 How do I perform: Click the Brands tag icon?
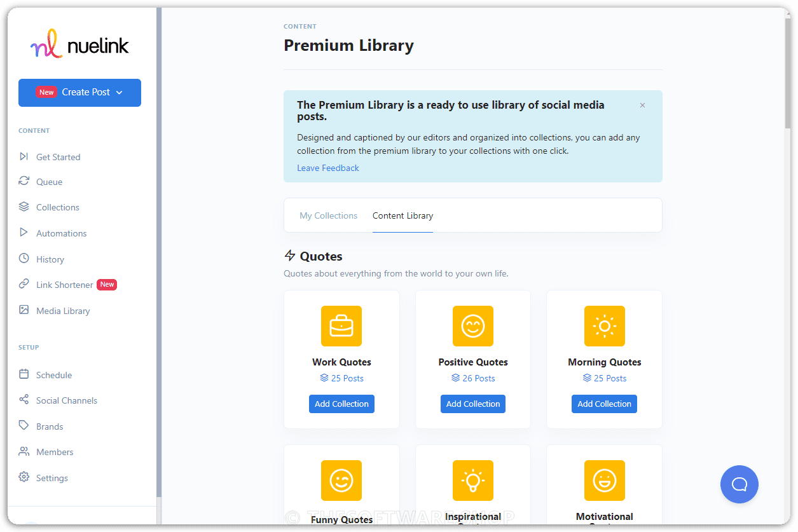click(x=24, y=426)
